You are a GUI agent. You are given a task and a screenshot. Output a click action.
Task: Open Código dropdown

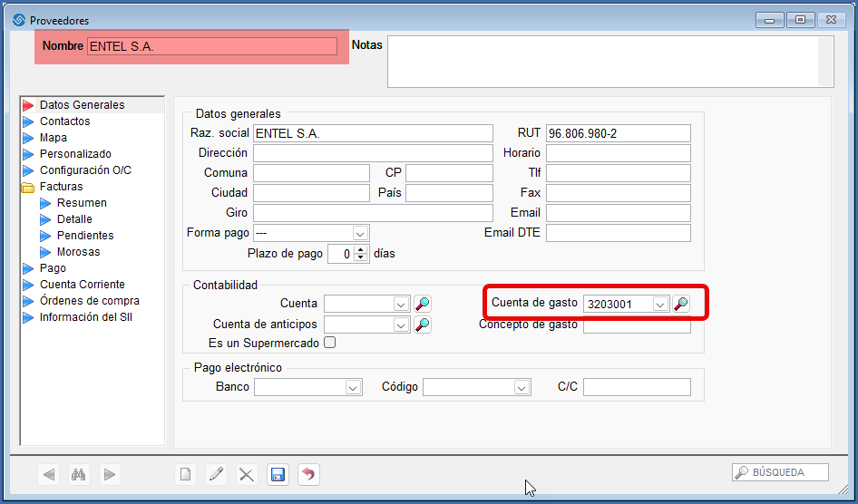click(522, 388)
